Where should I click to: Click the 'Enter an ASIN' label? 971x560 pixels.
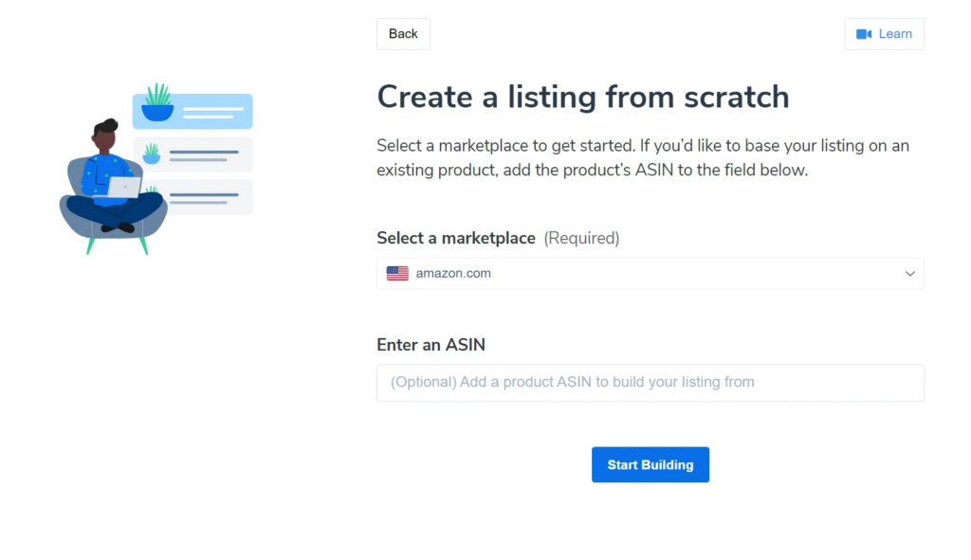[x=431, y=344]
